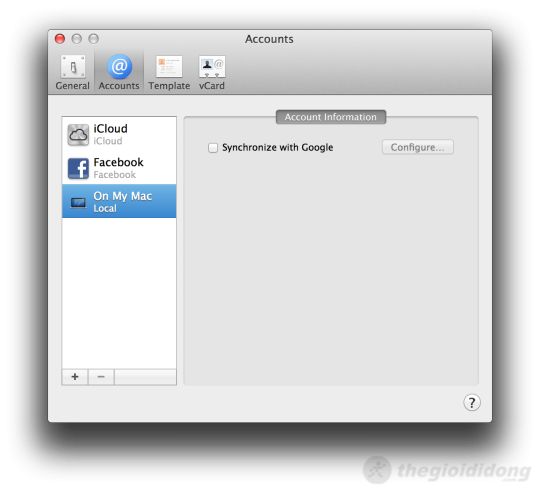Click the iCloud cloud icon
The height and width of the screenshot is (489, 540).
(x=78, y=135)
